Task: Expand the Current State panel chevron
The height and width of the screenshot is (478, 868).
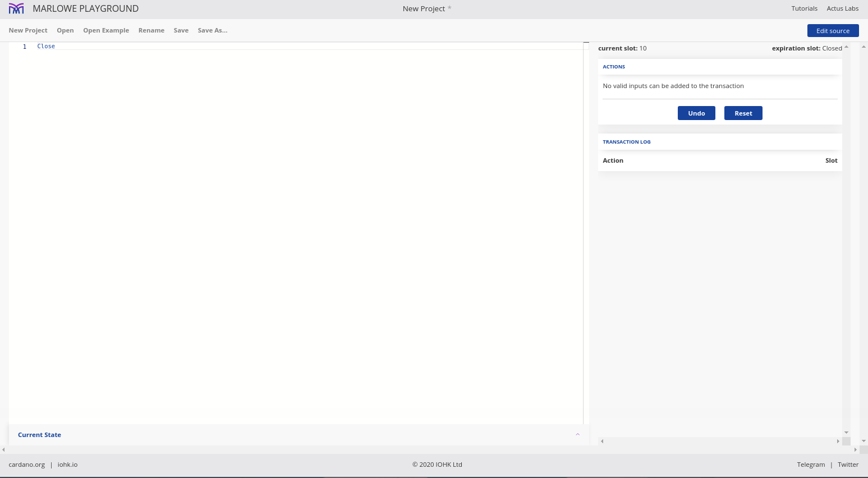Action: pos(577,435)
